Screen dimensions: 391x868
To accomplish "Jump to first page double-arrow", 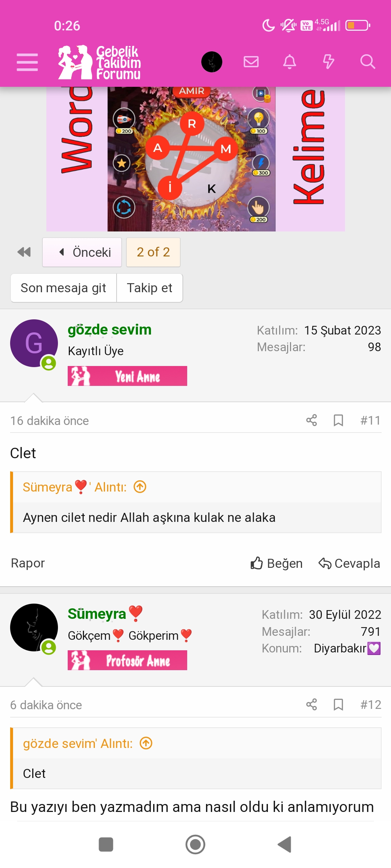I will (x=24, y=252).
